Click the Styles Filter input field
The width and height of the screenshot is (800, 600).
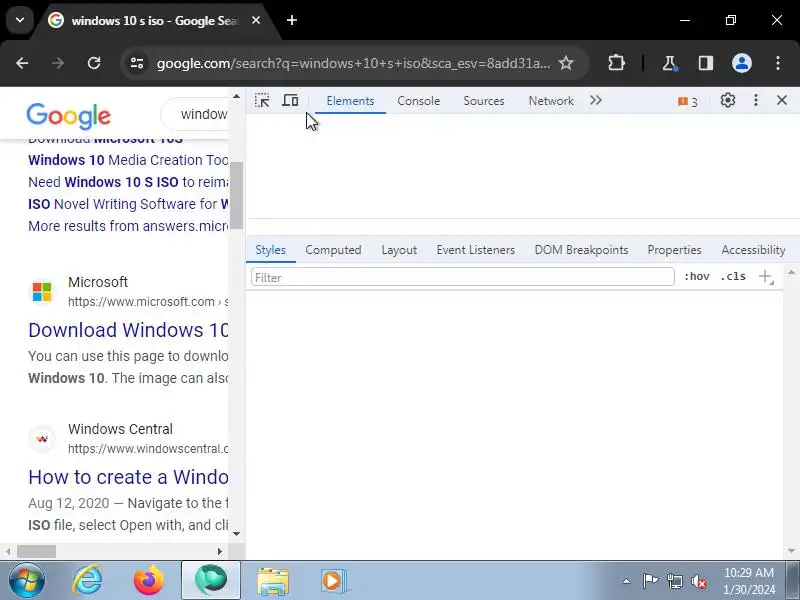pyautogui.click(x=463, y=277)
